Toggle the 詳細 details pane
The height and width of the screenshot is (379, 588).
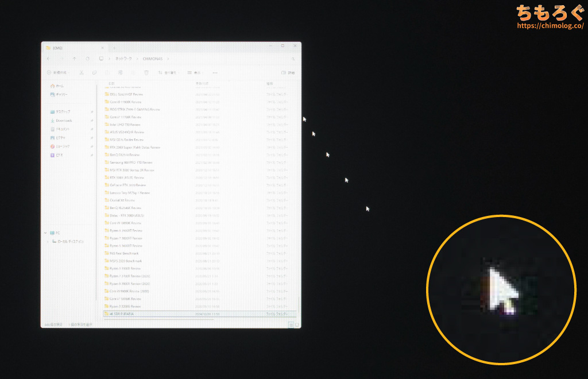288,73
